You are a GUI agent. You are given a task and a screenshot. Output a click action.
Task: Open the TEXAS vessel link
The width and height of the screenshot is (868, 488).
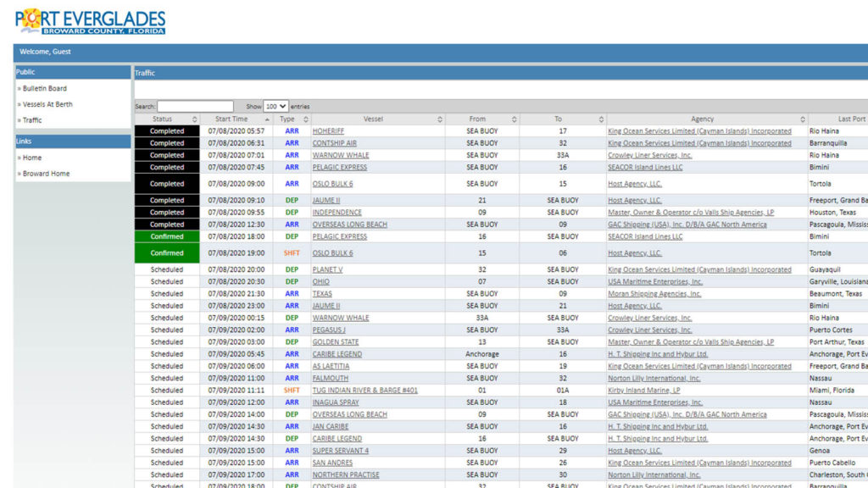(322, 294)
